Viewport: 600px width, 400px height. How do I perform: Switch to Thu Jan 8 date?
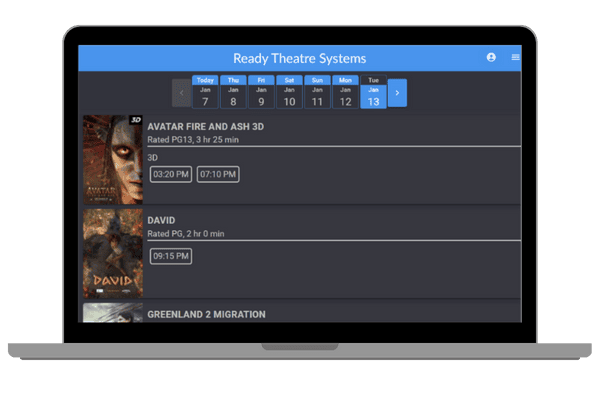click(x=233, y=92)
